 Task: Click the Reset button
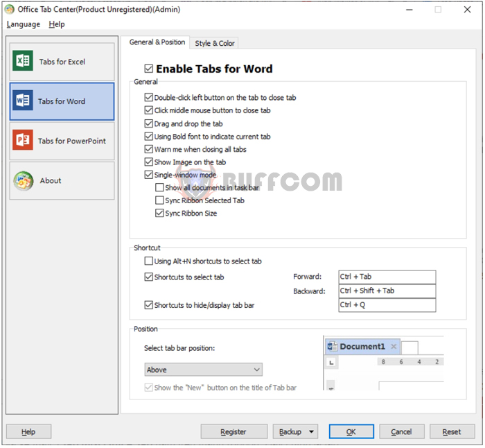pyautogui.click(x=452, y=431)
